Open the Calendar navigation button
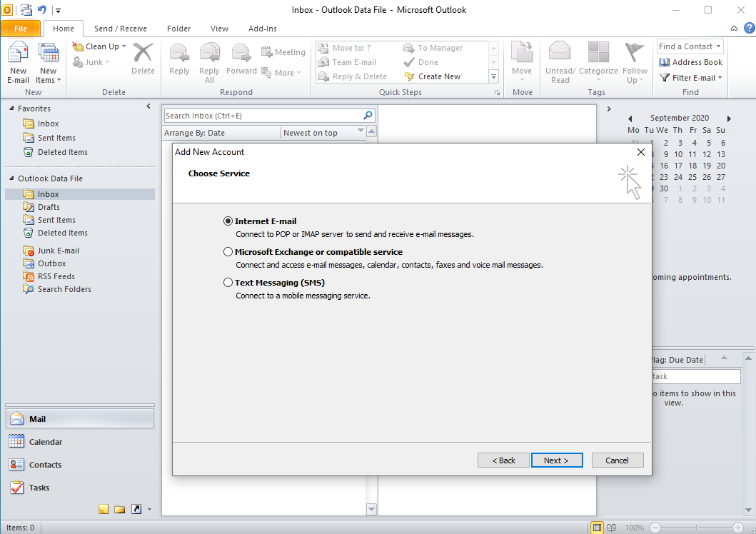Viewport: 756px width, 534px height. pos(80,441)
